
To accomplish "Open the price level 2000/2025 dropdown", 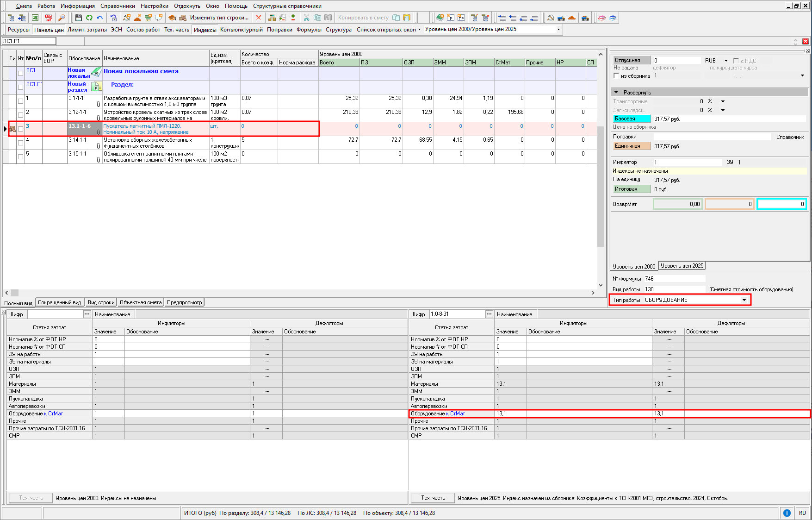I will pos(558,29).
